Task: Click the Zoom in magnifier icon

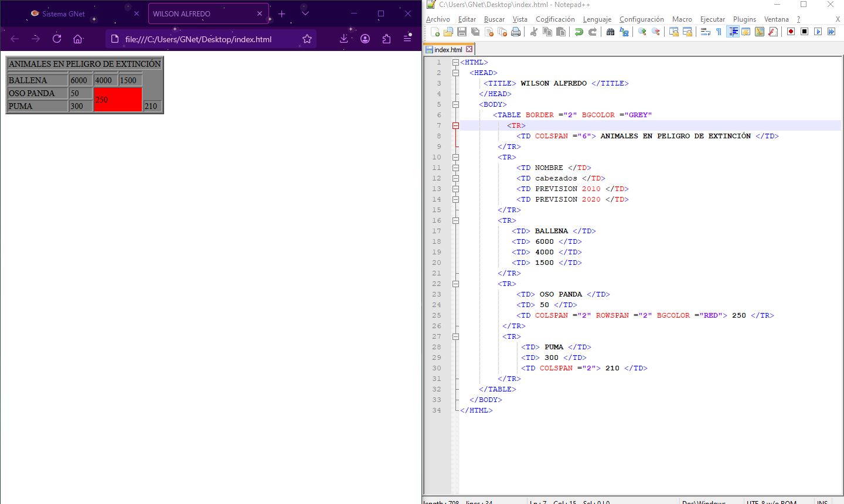Action: coord(642,32)
